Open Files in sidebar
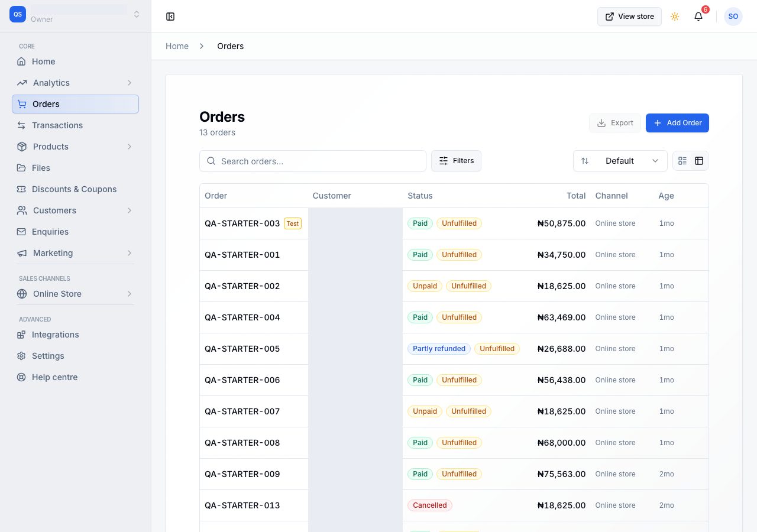 click(x=75, y=168)
